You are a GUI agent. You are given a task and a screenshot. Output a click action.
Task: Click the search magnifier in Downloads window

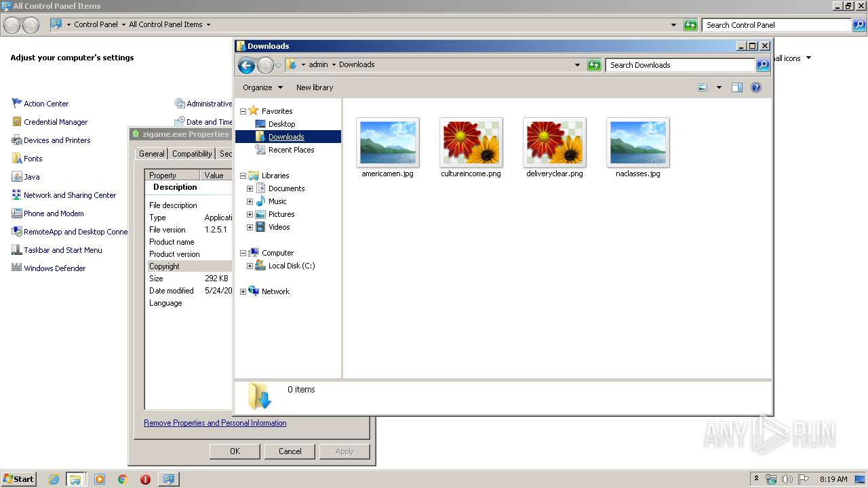[763, 65]
